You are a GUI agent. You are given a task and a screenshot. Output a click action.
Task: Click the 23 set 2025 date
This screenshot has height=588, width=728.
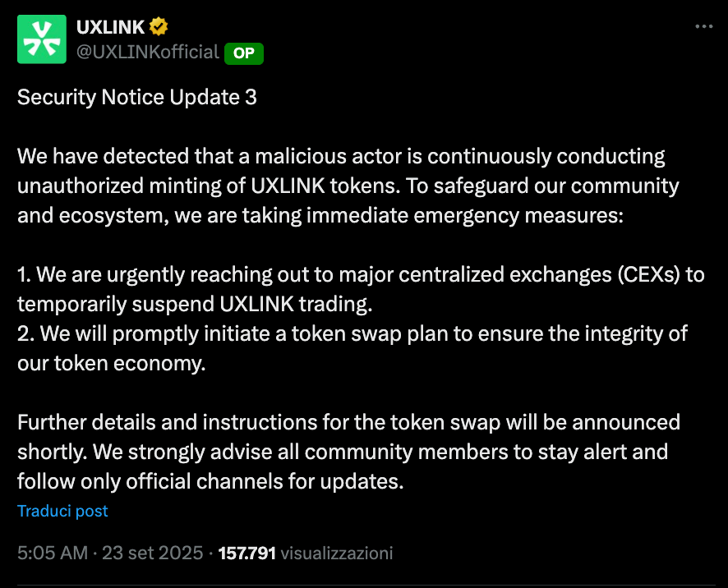click(x=154, y=553)
